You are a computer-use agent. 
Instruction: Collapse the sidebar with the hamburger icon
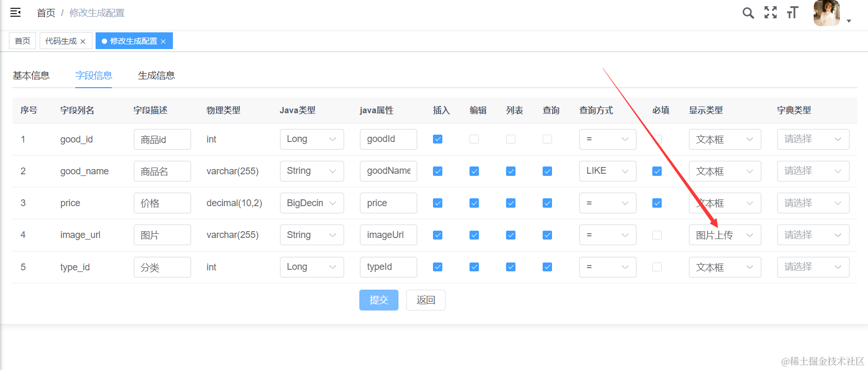pyautogui.click(x=16, y=13)
